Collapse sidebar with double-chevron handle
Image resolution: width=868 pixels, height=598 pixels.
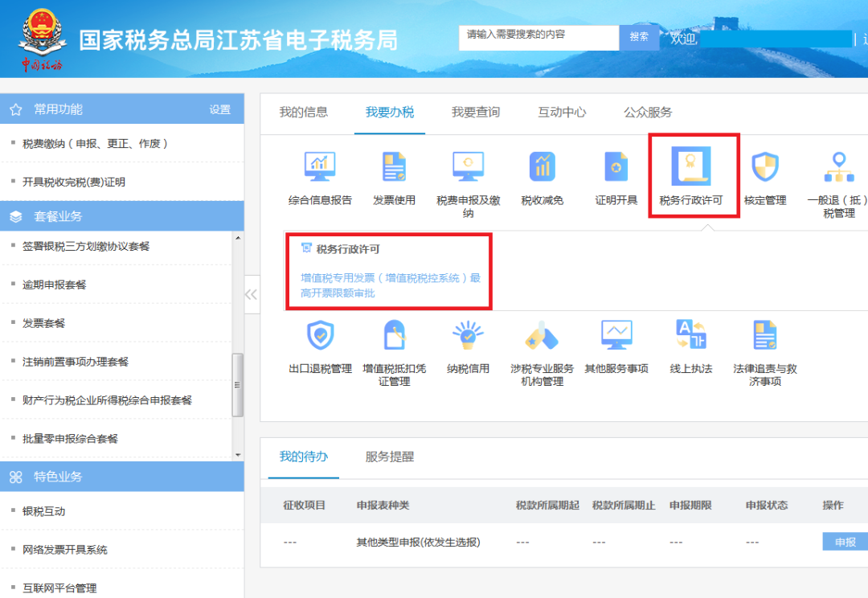(x=252, y=294)
